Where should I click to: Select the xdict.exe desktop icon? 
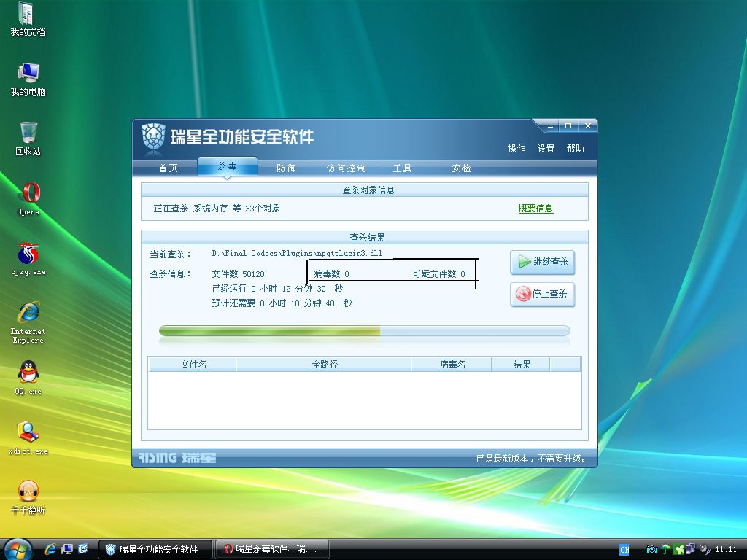pyautogui.click(x=28, y=438)
